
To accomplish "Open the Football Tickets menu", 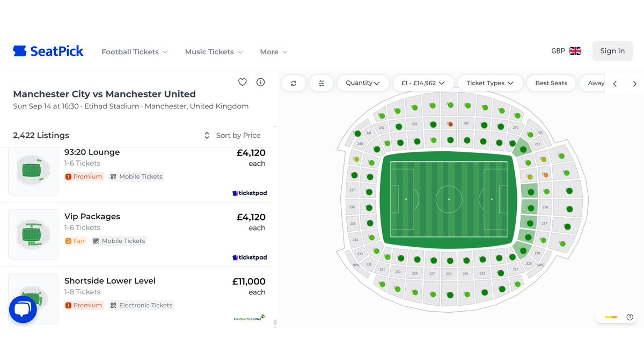I will pos(135,52).
